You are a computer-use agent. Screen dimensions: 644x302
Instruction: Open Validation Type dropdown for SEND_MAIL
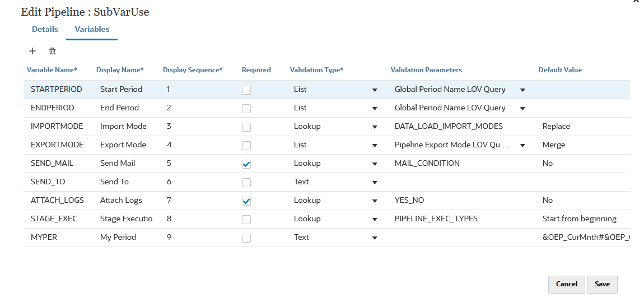click(375, 164)
